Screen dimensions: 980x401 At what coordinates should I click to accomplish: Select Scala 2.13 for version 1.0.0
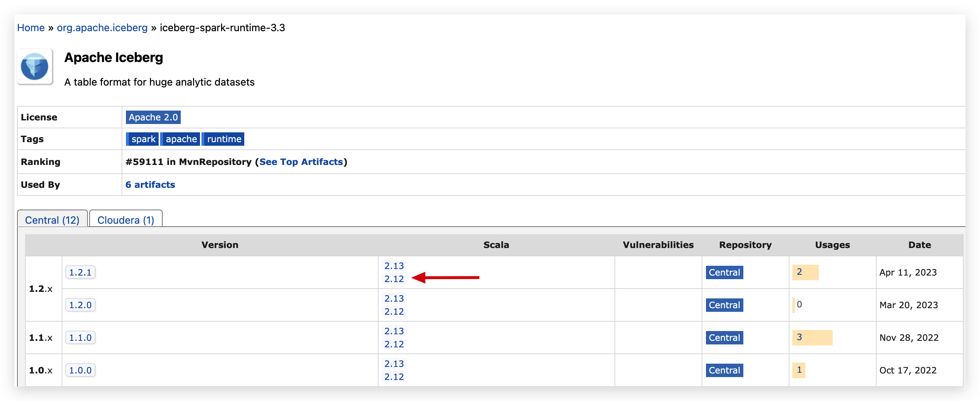point(394,363)
